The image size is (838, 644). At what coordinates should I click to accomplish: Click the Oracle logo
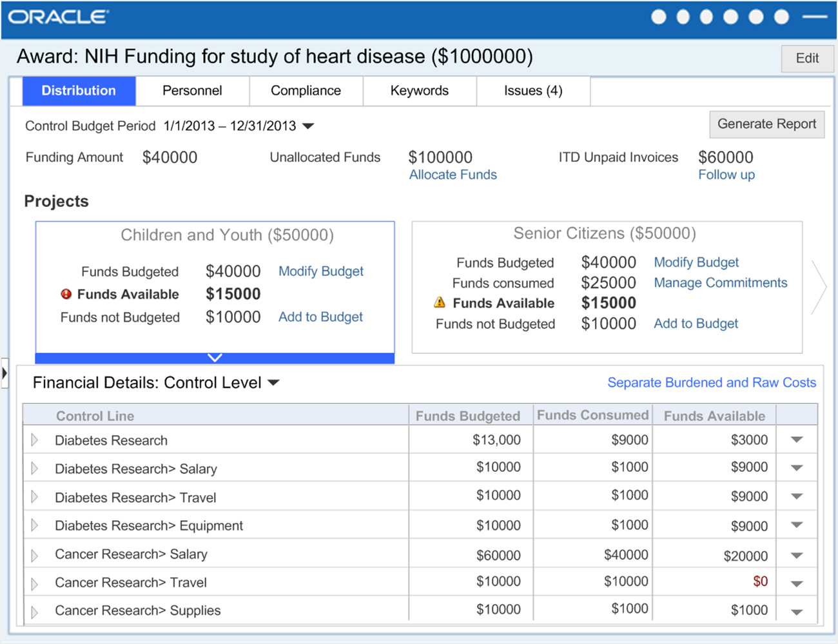pyautogui.click(x=59, y=17)
